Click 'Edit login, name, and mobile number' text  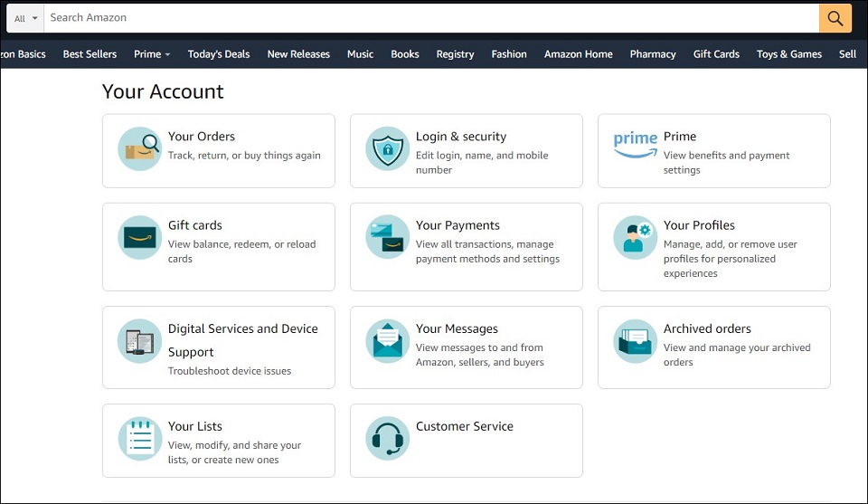[x=482, y=163]
